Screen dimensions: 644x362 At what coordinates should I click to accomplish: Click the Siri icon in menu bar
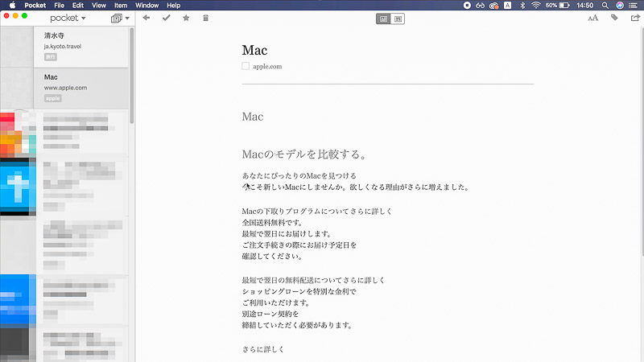pos(620,6)
